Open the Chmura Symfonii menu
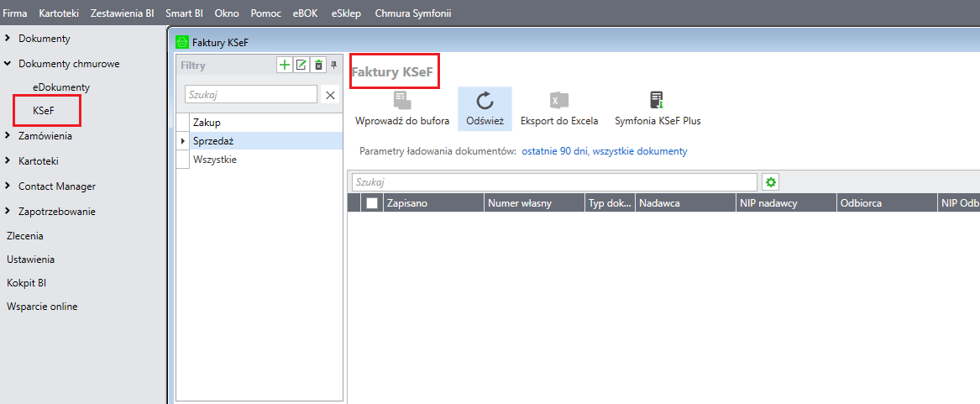 click(x=413, y=13)
